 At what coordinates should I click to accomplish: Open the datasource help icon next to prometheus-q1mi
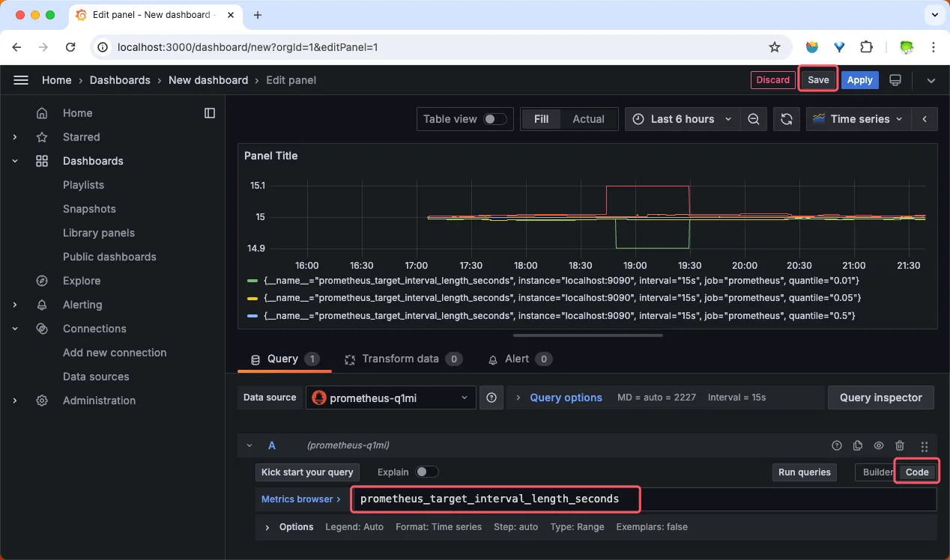point(491,398)
